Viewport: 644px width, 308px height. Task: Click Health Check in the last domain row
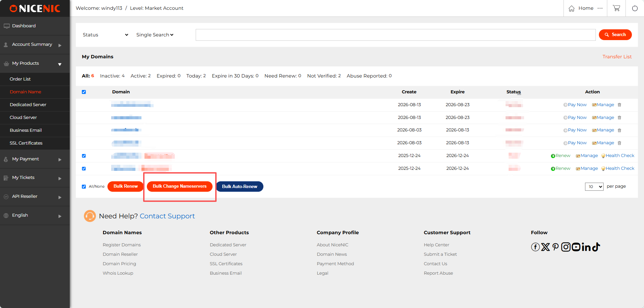tap(618, 168)
